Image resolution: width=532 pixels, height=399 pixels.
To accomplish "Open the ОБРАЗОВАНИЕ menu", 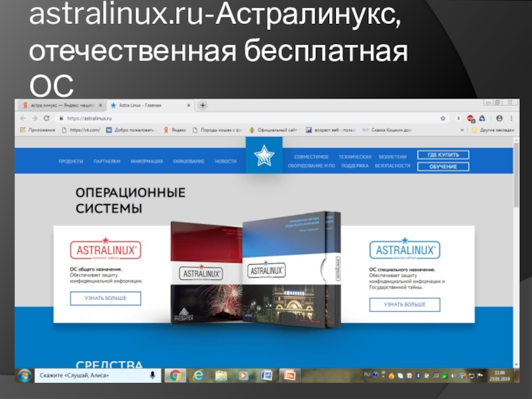I will 189,162.
